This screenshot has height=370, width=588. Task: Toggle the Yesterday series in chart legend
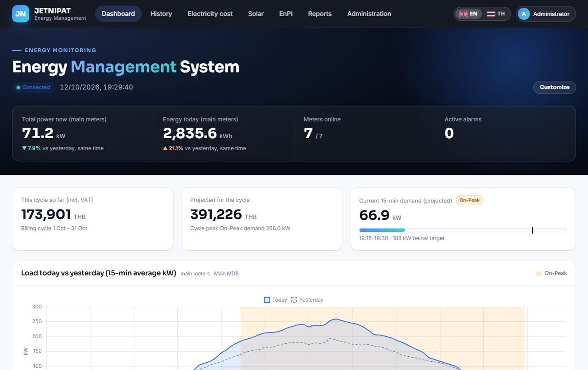click(307, 300)
